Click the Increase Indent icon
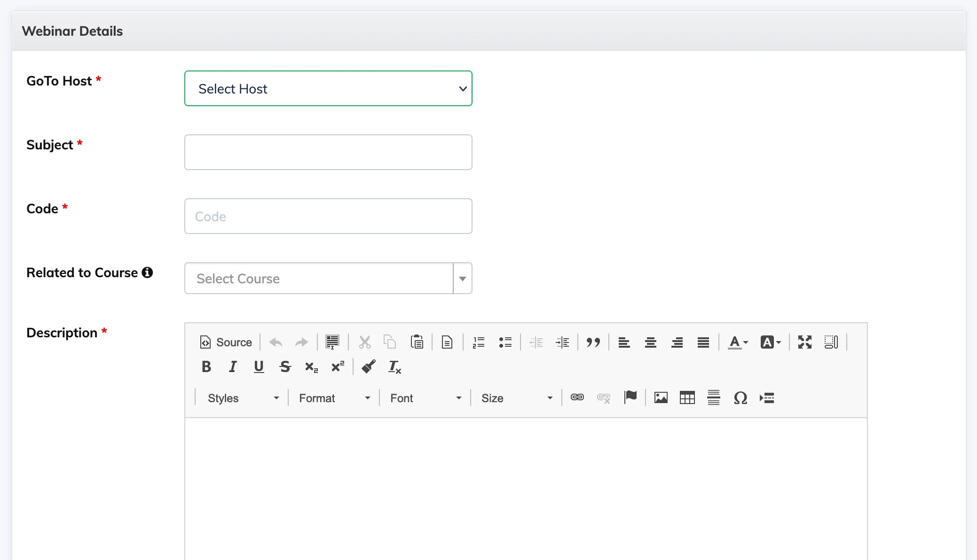 point(562,342)
